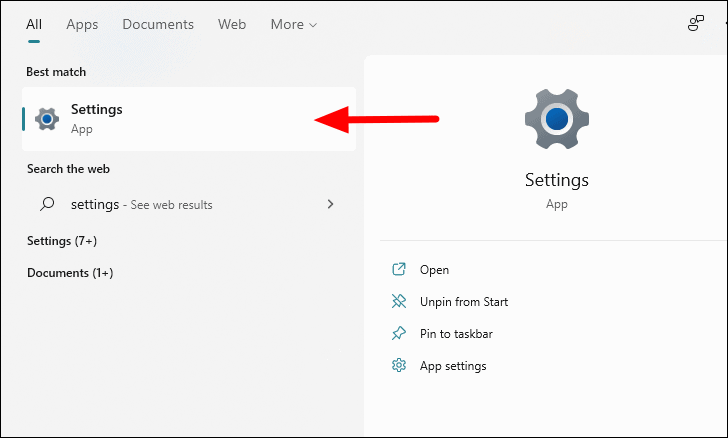
Task: Click the Pin to taskbar pin icon
Action: coord(399,333)
